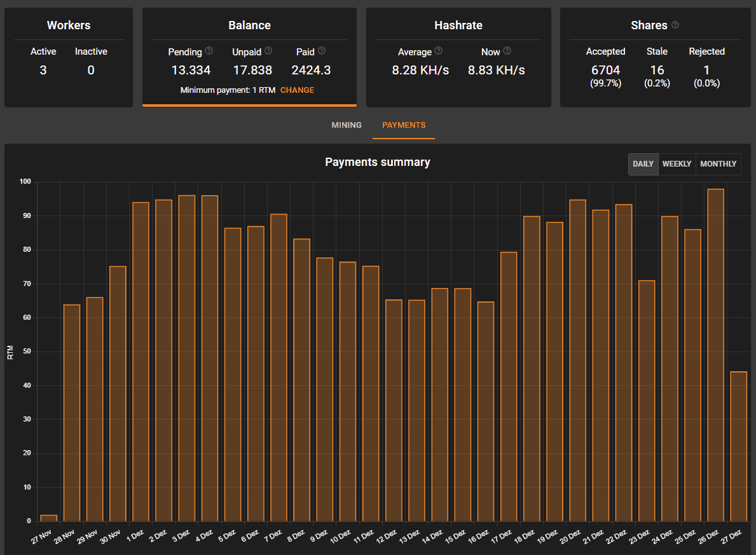Select the 7 Dez payment bar

click(278, 367)
